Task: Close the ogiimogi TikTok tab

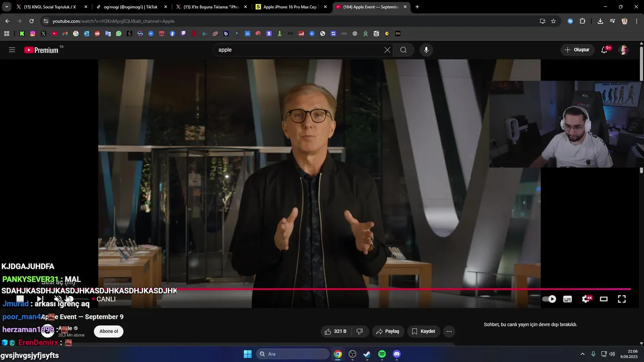Action: [x=166, y=7]
